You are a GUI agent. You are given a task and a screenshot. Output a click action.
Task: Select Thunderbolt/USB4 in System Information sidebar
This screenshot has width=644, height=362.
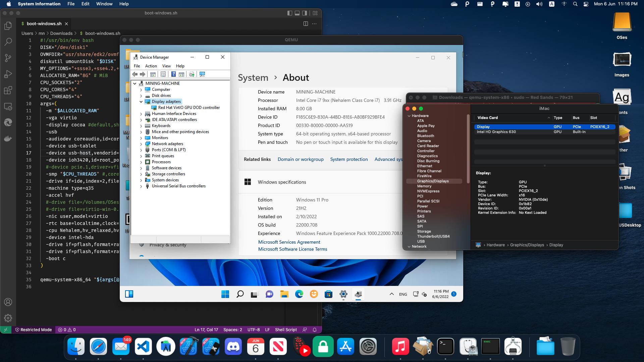pos(433,236)
